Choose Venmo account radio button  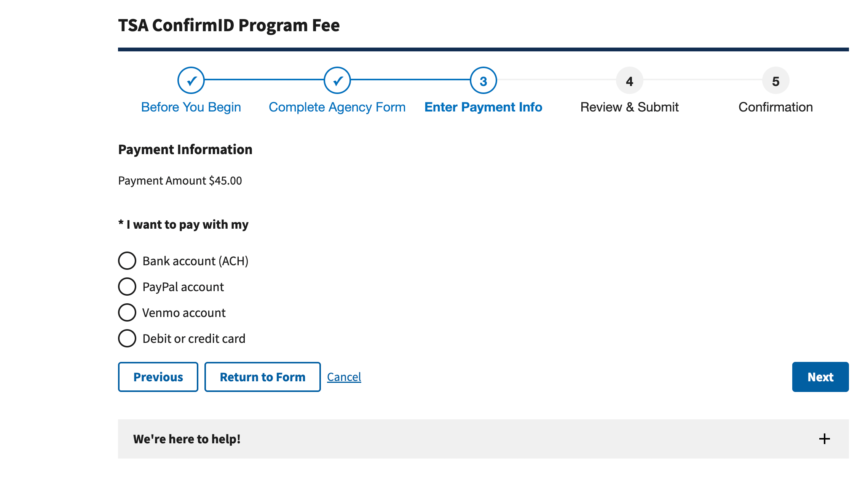point(127,312)
